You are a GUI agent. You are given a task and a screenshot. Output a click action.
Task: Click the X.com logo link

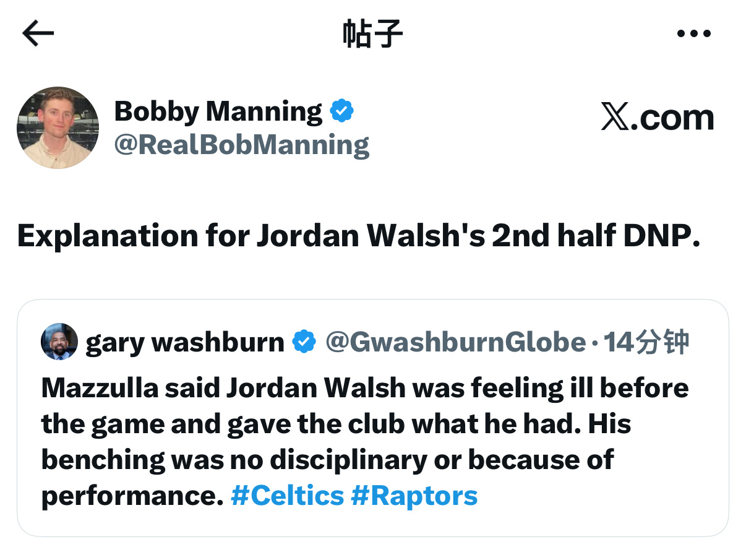click(x=658, y=118)
